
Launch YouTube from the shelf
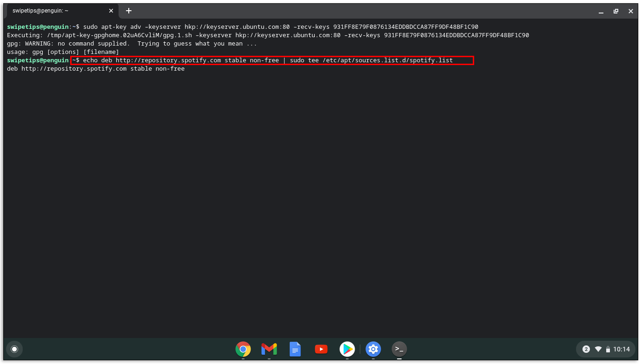click(x=321, y=349)
